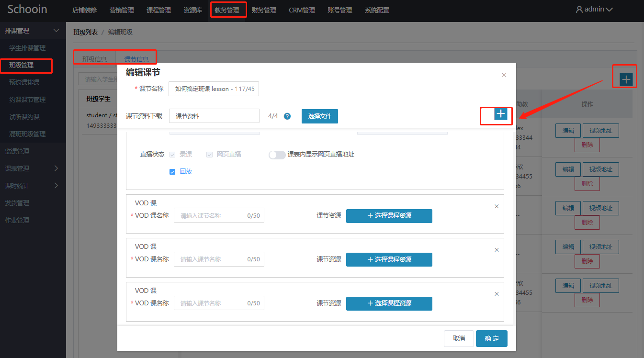Remove the third VOD 课 block with its X
The height and width of the screenshot is (358, 644).
point(497,294)
